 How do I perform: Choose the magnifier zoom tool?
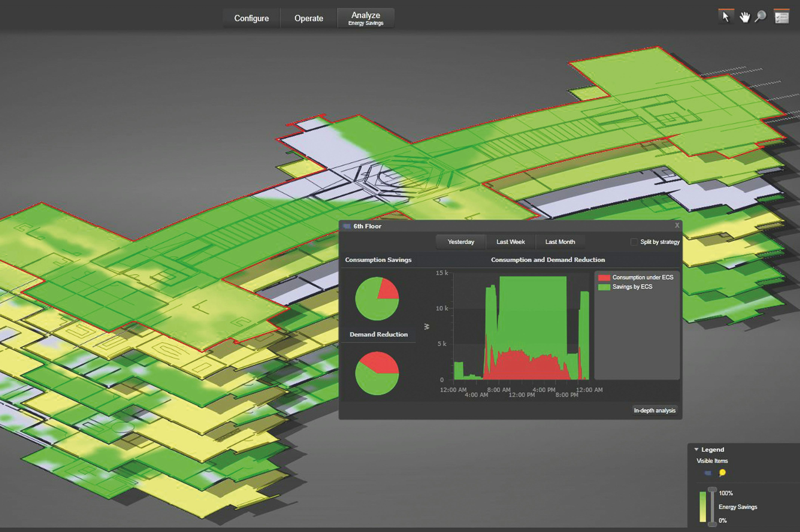(761, 16)
